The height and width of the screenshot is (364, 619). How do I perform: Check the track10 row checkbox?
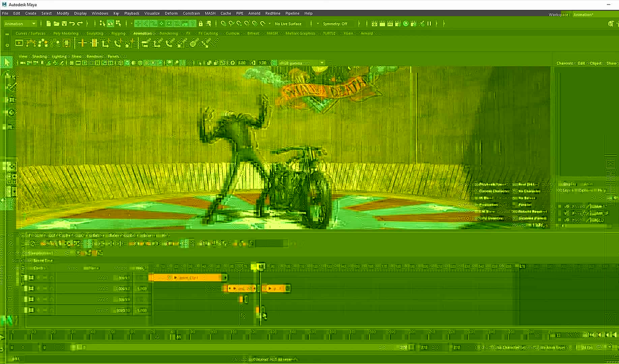pyautogui.click(x=10, y=310)
